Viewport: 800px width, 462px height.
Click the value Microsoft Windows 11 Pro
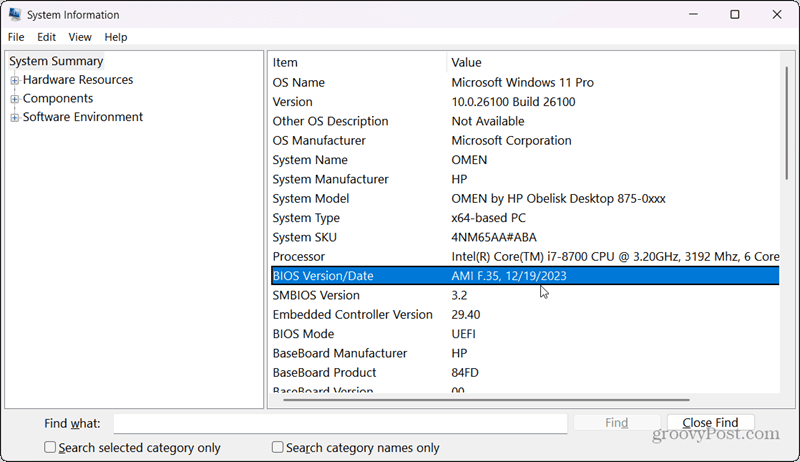pos(522,82)
